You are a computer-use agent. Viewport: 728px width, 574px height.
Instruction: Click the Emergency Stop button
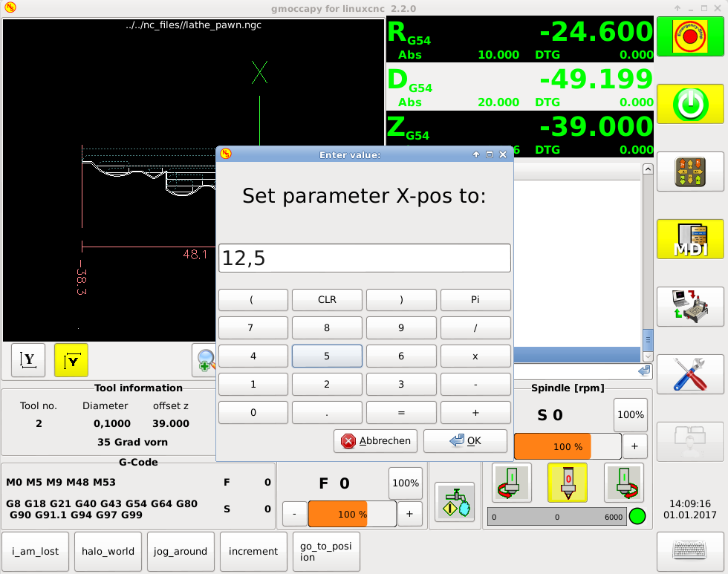(690, 36)
